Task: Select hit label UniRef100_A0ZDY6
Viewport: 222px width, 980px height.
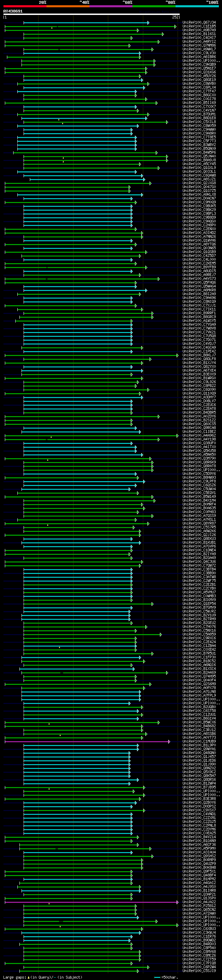Action: click(x=199, y=416)
